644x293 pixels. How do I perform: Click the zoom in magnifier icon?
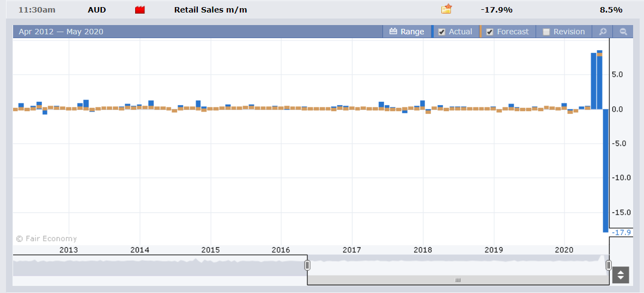(x=603, y=32)
